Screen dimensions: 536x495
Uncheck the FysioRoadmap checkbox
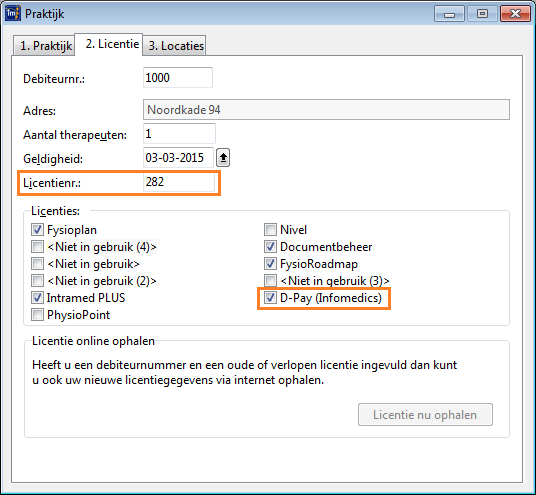pos(270,264)
